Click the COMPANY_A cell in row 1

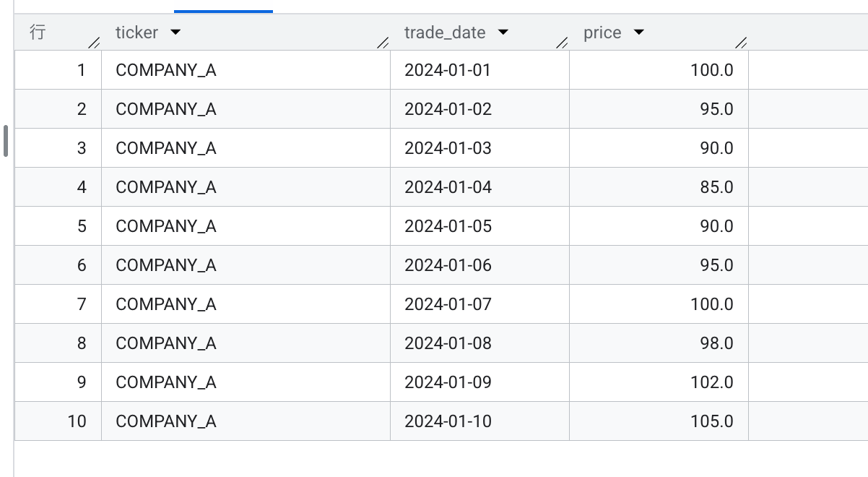click(165, 70)
